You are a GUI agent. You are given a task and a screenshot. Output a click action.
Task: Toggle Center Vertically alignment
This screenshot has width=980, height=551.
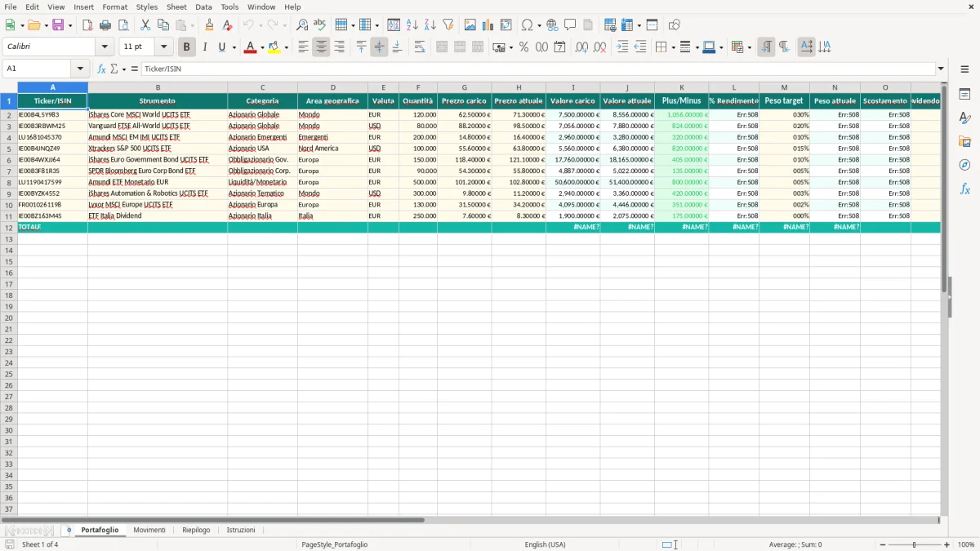click(379, 47)
